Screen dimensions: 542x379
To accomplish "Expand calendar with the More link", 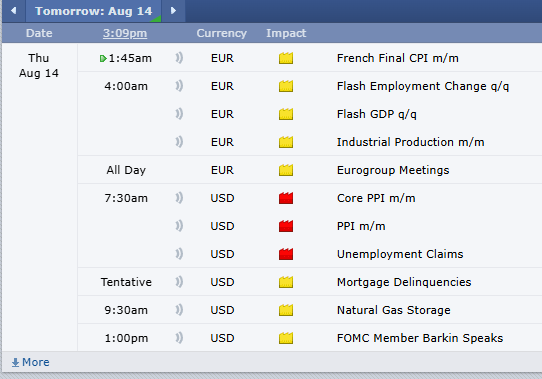I will (30, 362).
